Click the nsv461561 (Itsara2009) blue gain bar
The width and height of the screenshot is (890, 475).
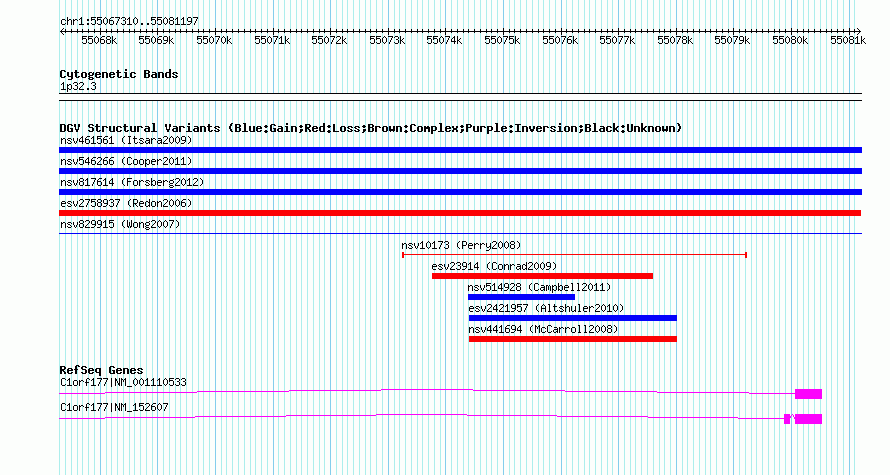click(x=460, y=150)
